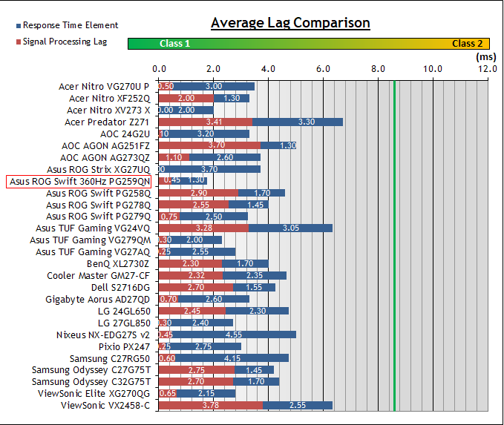Click the blue 4.15 bar for Samsung C27RG50
The height and width of the screenshot is (425, 504).
pos(232,358)
